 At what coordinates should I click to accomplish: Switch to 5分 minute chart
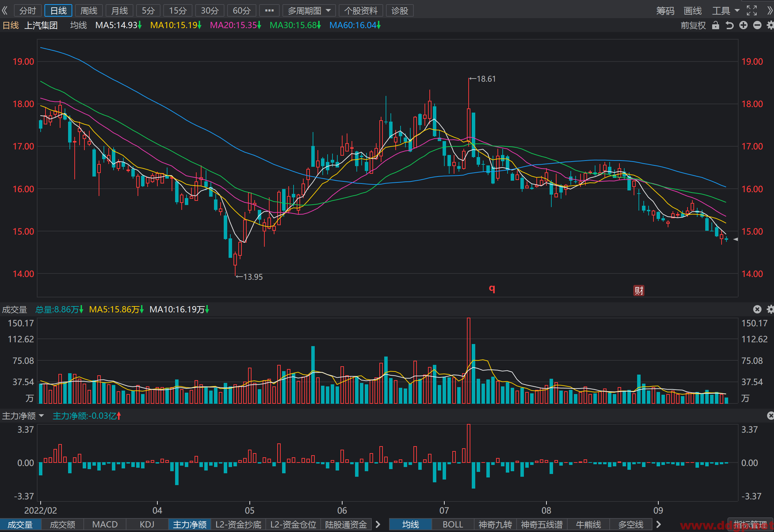click(x=148, y=10)
